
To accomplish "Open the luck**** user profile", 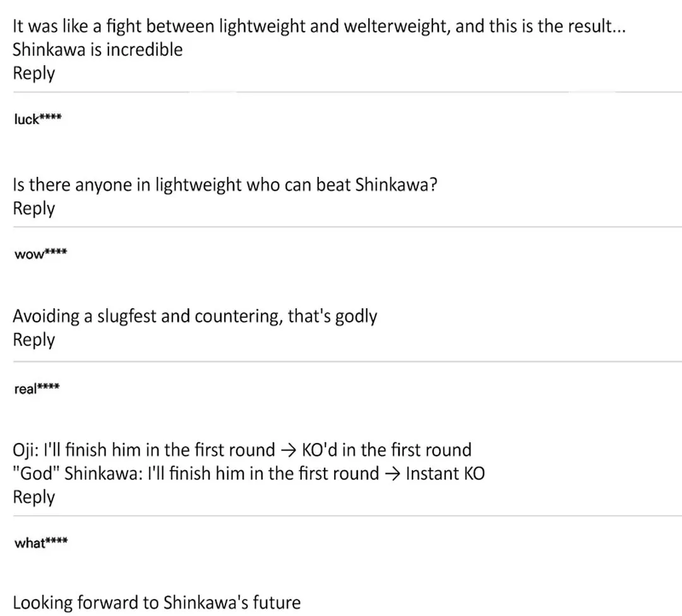I will [38, 119].
